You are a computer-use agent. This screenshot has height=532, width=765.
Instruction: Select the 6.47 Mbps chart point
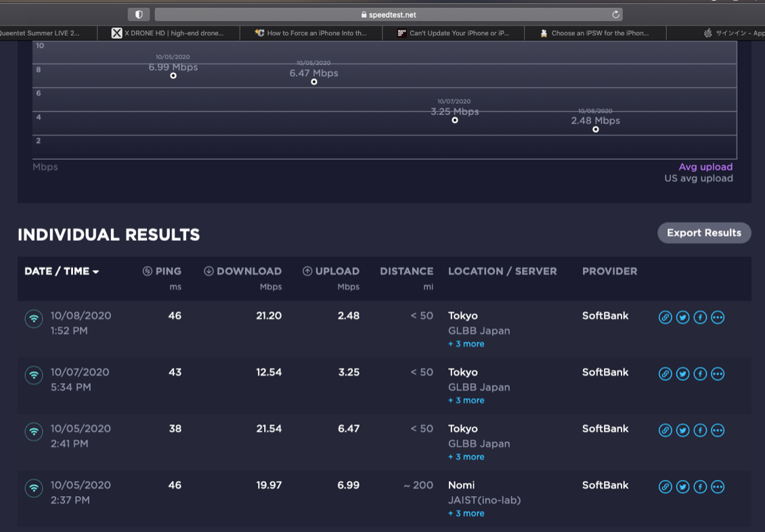click(314, 82)
